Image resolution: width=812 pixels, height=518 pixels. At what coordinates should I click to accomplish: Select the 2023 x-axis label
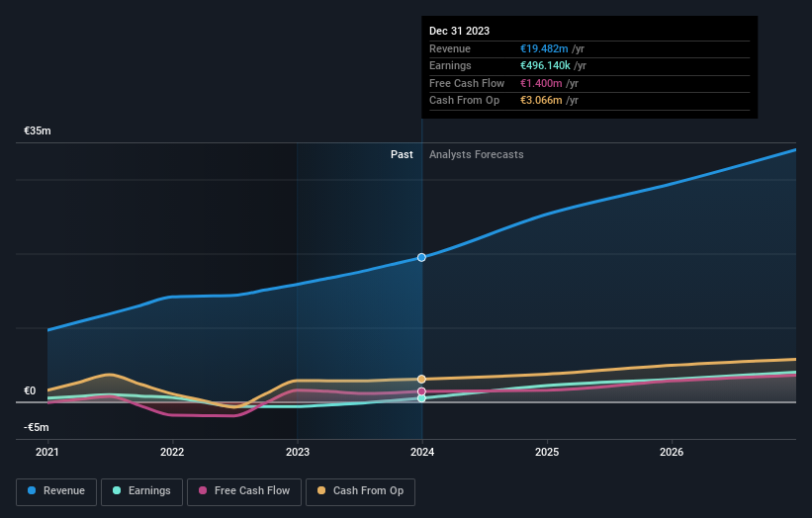tap(298, 452)
